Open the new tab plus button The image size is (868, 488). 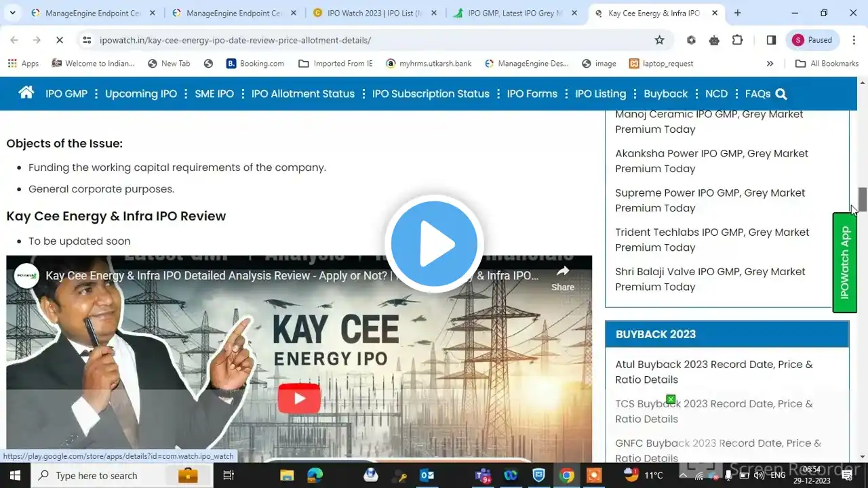[738, 13]
